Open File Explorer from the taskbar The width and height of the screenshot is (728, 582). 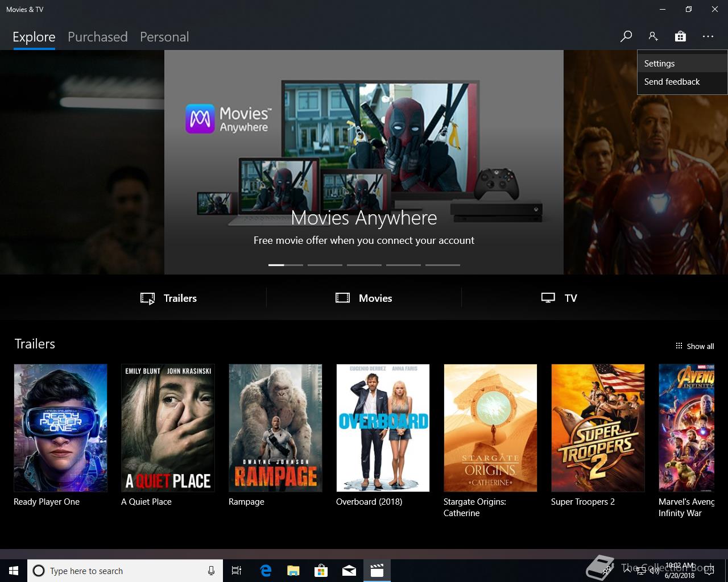[293, 571]
